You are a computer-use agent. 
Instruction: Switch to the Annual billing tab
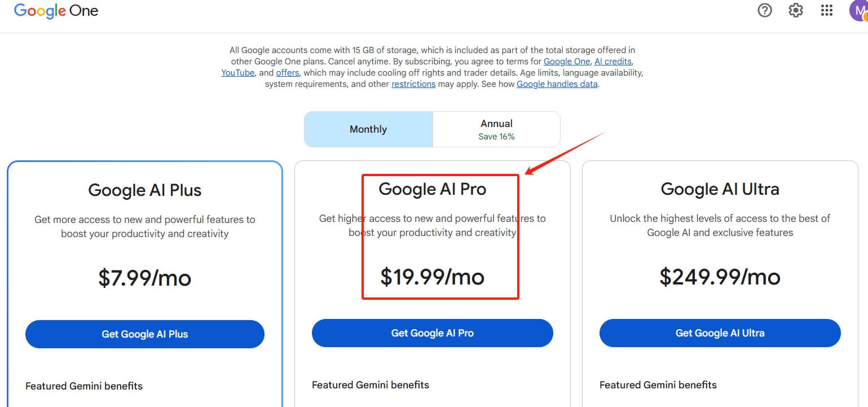pos(496,129)
